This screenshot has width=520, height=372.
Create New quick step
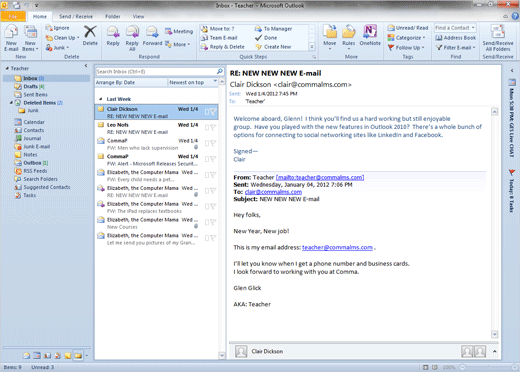tap(273, 47)
